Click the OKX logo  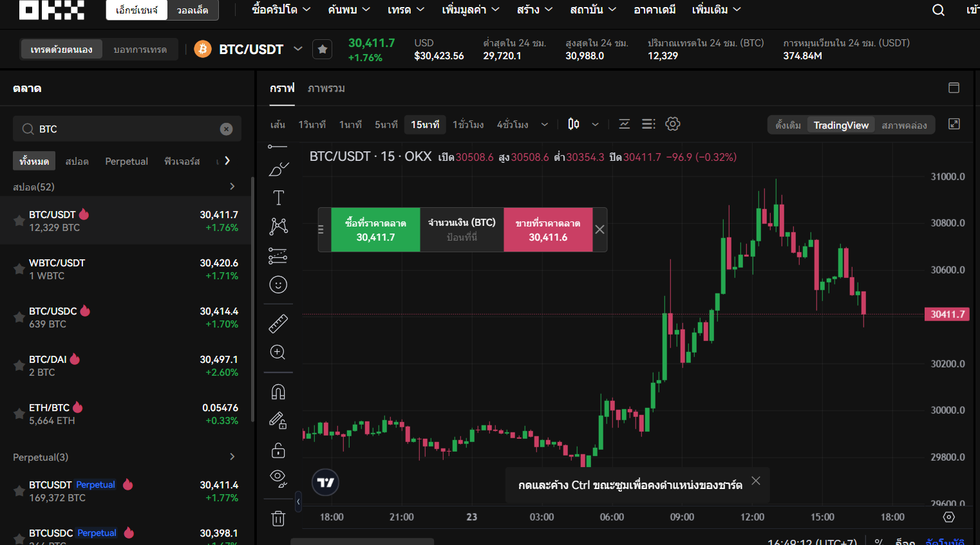click(x=52, y=9)
